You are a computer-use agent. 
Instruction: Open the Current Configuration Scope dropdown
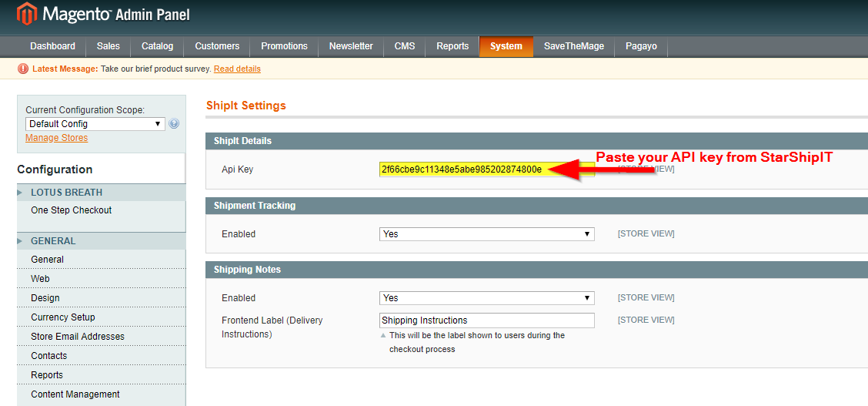[95, 123]
